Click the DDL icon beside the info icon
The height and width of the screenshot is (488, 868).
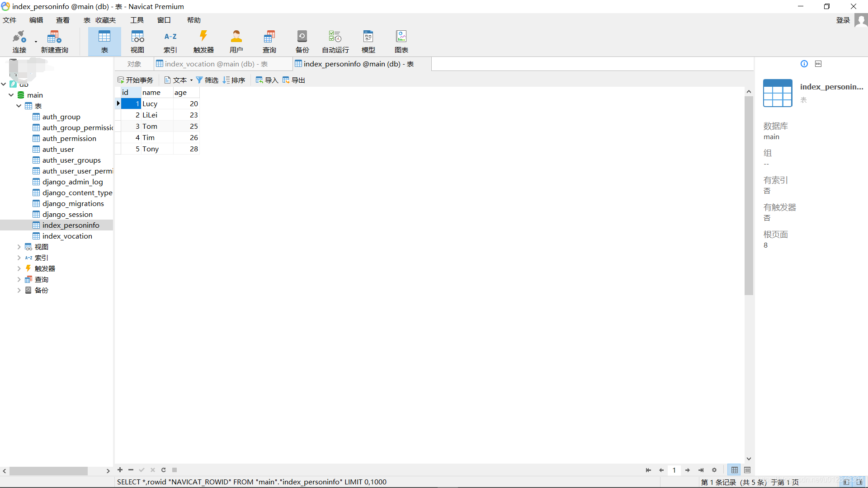[x=818, y=64]
